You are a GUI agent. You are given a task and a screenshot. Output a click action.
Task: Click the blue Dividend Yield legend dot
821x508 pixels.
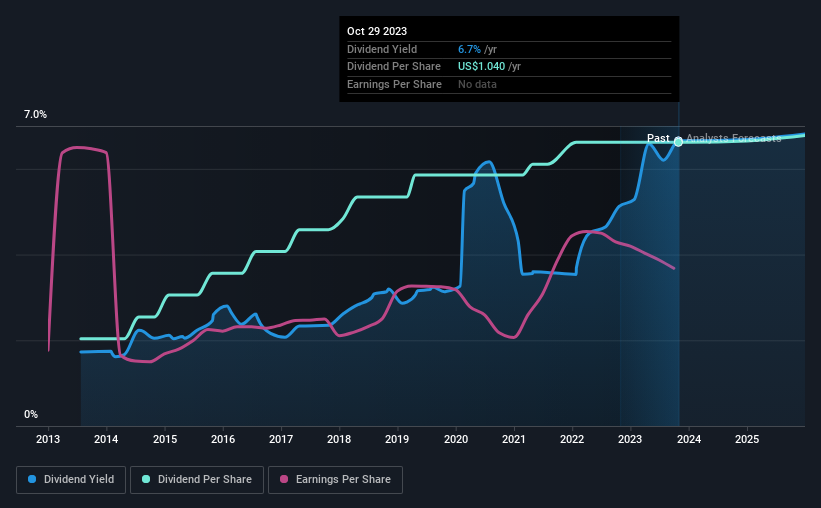pyautogui.click(x=32, y=479)
